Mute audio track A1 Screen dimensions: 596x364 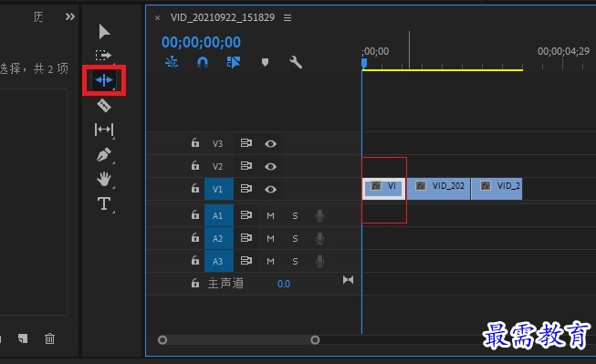pos(270,216)
